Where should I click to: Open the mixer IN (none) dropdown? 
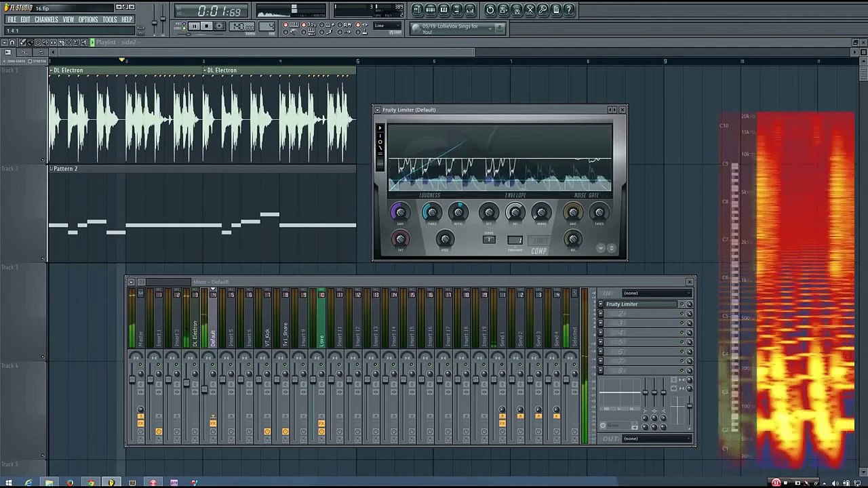tap(656, 293)
